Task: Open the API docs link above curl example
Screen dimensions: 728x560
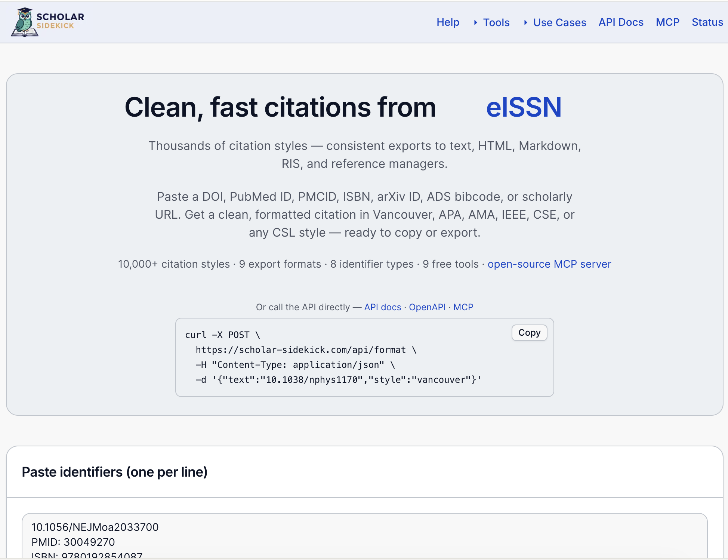Action: pyautogui.click(x=383, y=307)
